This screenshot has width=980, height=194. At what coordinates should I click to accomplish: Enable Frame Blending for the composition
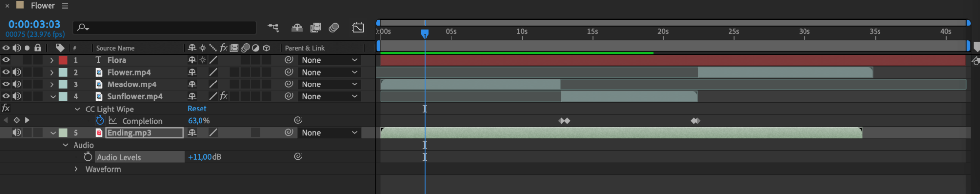coord(315,28)
